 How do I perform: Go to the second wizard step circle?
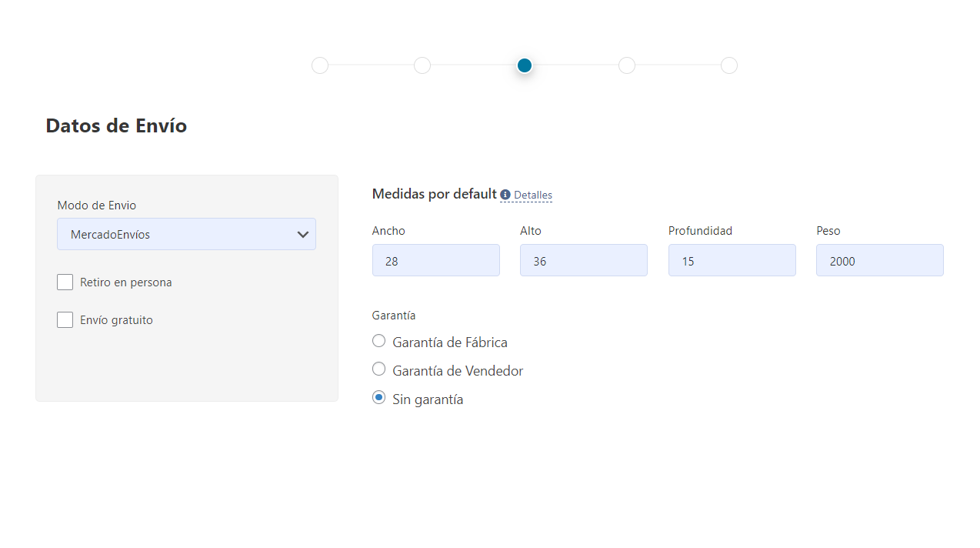(422, 65)
